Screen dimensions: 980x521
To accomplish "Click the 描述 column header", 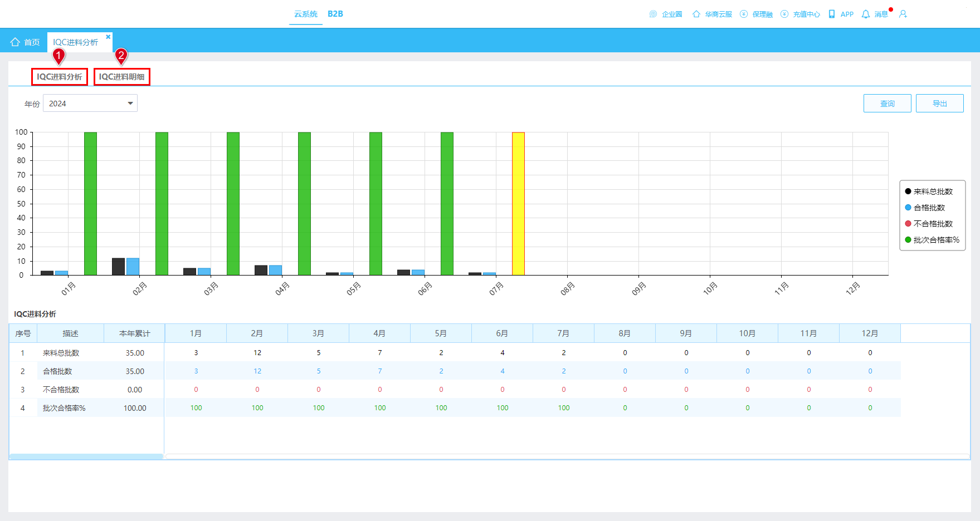I will tap(70, 333).
